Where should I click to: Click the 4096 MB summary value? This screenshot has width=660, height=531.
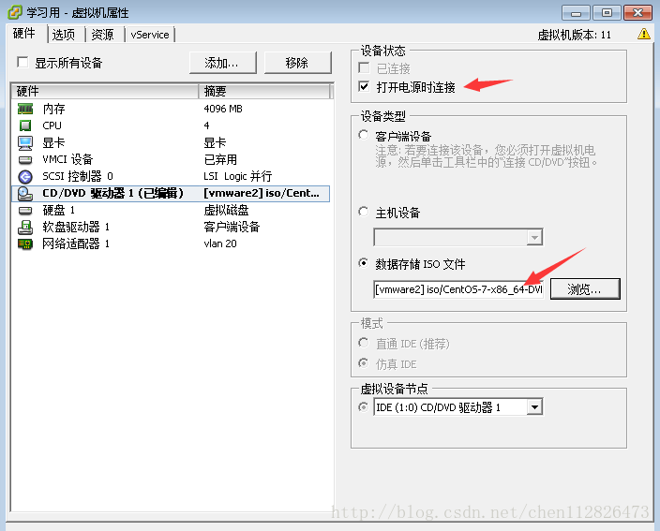[x=223, y=109]
